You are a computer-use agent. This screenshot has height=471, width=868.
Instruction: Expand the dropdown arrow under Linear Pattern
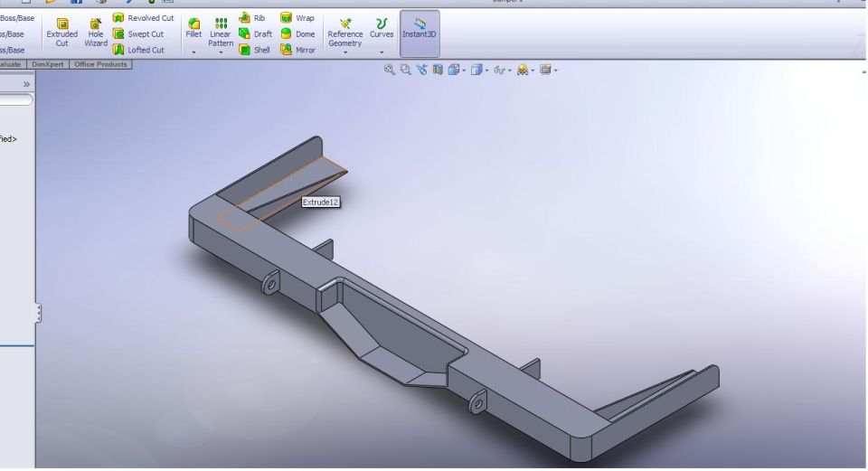point(221,53)
